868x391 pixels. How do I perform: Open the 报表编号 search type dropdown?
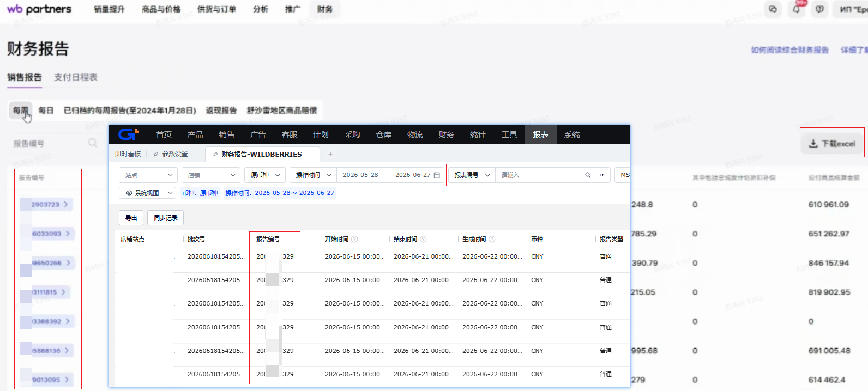point(472,175)
